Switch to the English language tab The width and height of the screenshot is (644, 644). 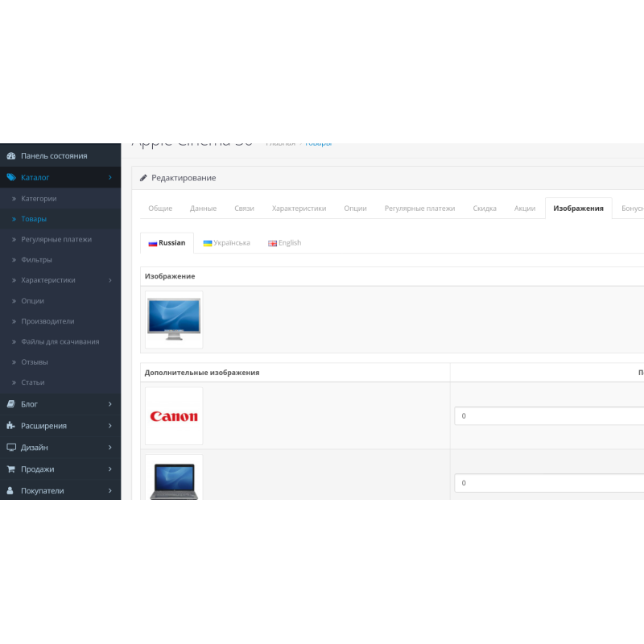(285, 243)
